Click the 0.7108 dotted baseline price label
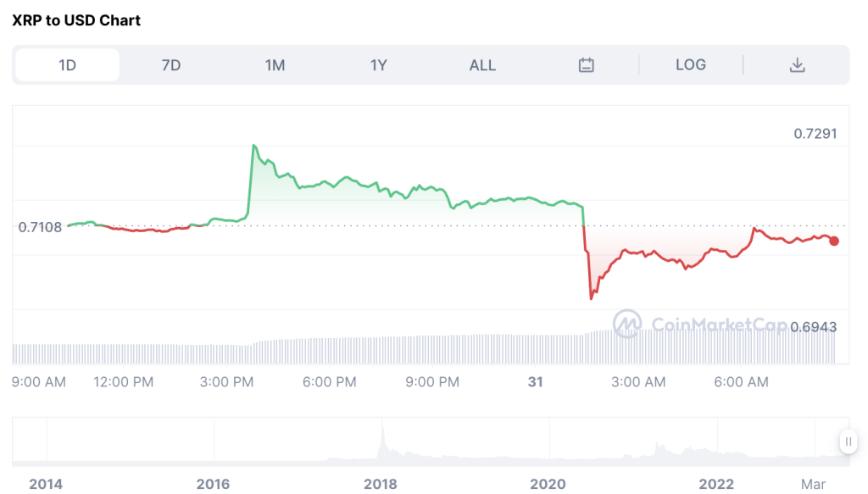The image size is (868, 494). click(38, 227)
